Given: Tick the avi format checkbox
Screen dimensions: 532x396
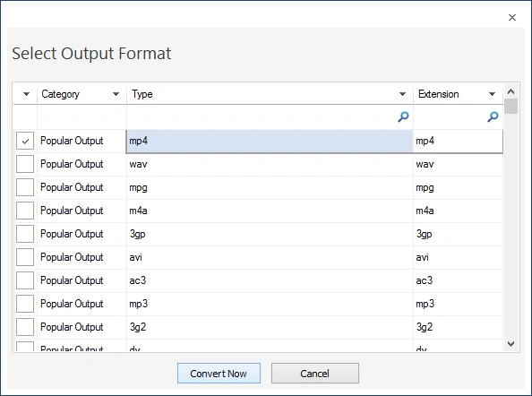Looking at the screenshot, I should [25, 257].
